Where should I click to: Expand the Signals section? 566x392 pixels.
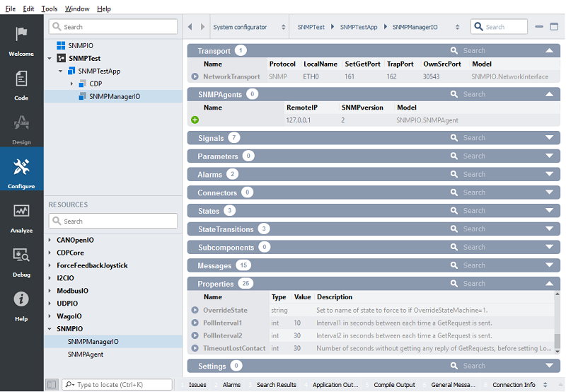point(549,138)
